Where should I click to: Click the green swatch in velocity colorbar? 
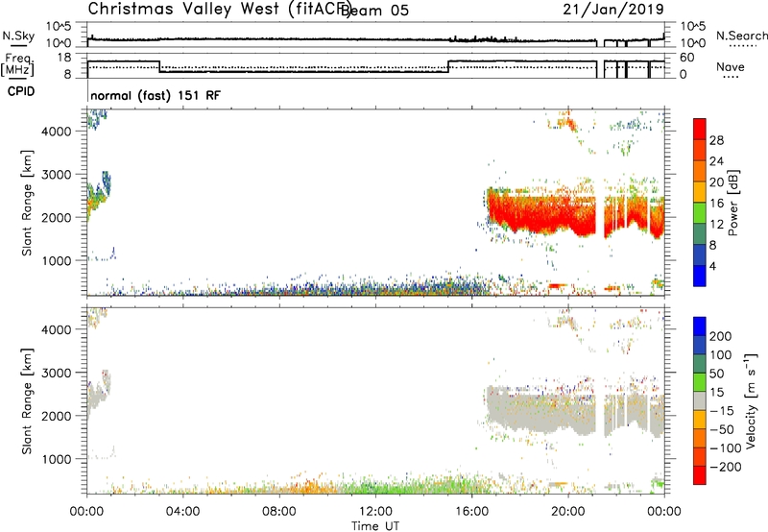tap(700, 382)
